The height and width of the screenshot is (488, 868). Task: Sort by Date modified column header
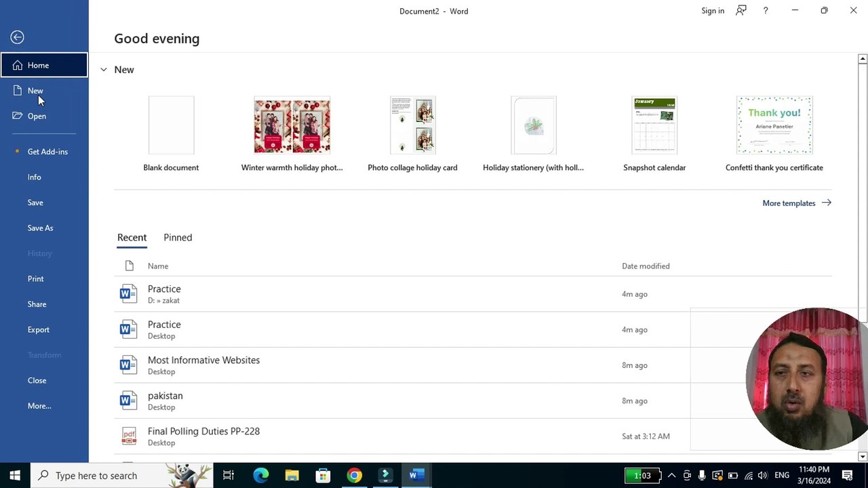[646, 266]
